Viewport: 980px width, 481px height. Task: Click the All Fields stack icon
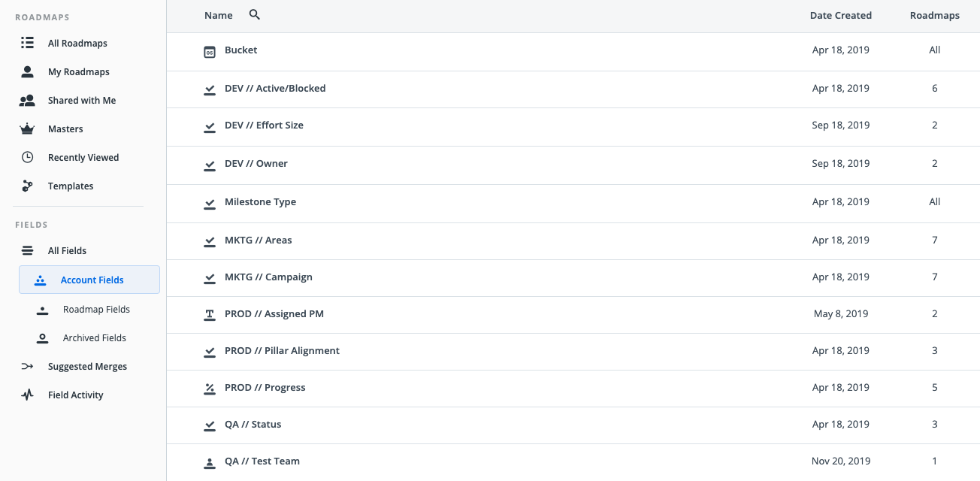click(x=27, y=250)
